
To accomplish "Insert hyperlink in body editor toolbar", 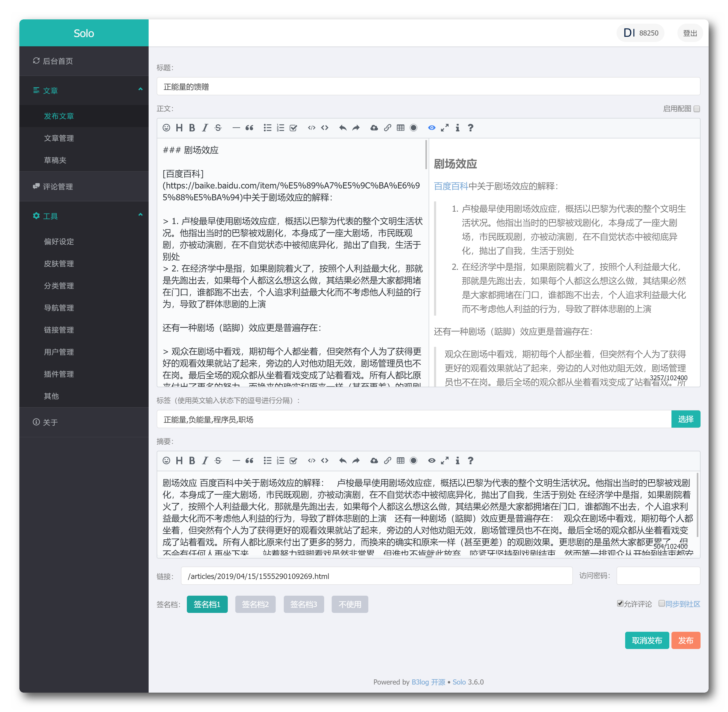I will [x=387, y=128].
